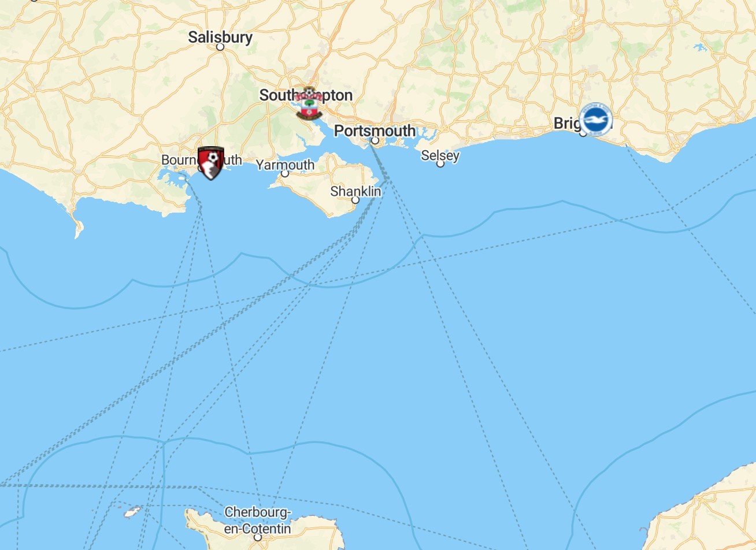The width and height of the screenshot is (756, 550).
Task: Select the Portsmouth location dot
Action: coord(375,140)
